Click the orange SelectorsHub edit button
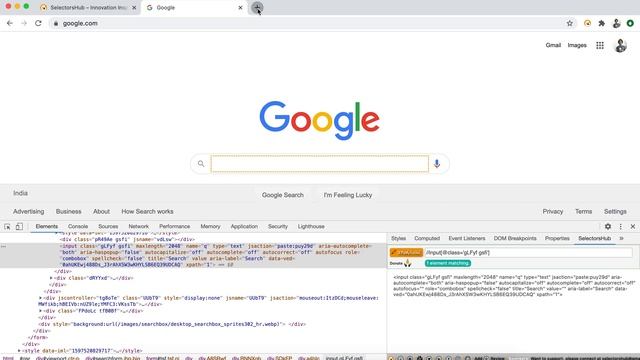Screen dimensions: 640x360 (406, 253)
